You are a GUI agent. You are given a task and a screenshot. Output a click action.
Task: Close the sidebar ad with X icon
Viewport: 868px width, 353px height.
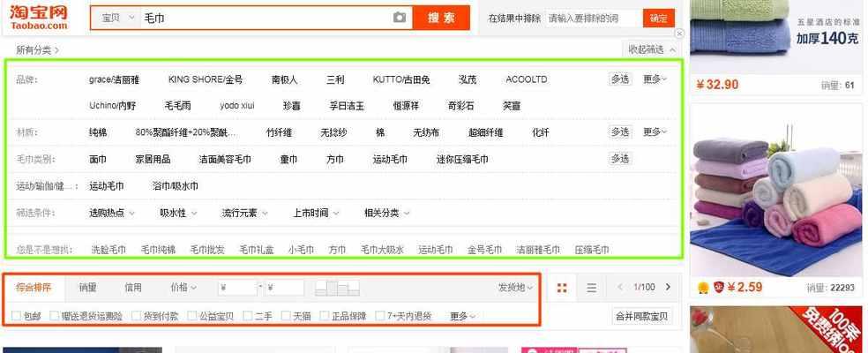679,34
